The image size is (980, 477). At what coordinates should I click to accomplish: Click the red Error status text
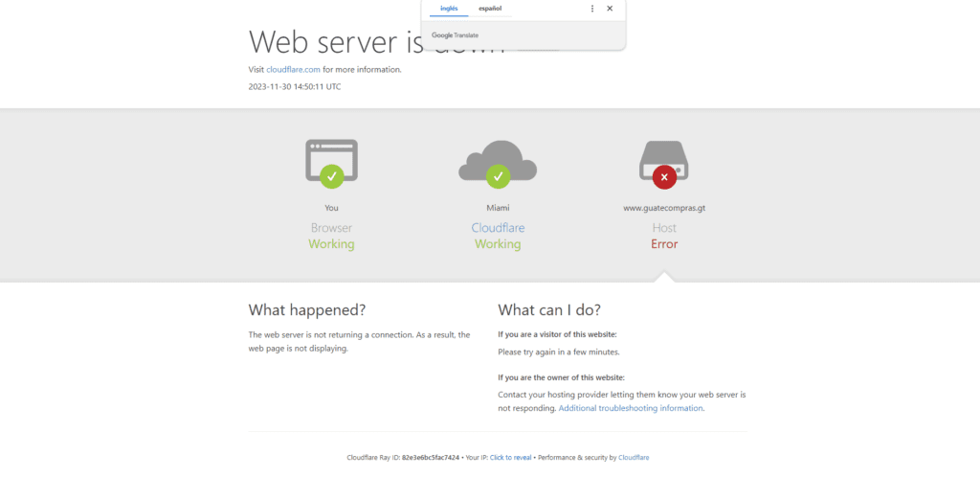click(x=664, y=244)
